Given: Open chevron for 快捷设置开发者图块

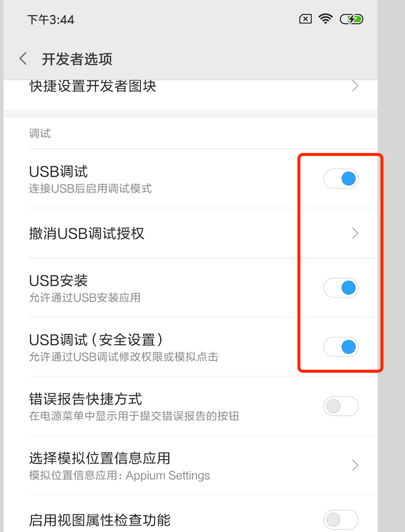Looking at the screenshot, I should pyautogui.click(x=355, y=86).
